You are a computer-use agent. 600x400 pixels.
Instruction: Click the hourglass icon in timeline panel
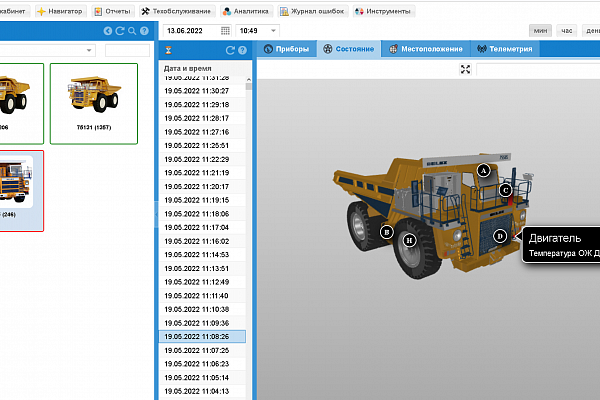[168, 50]
